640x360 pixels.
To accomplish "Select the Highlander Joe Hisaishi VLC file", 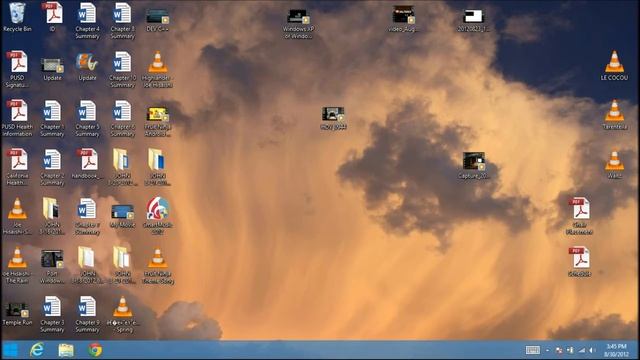I will [158, 69].
